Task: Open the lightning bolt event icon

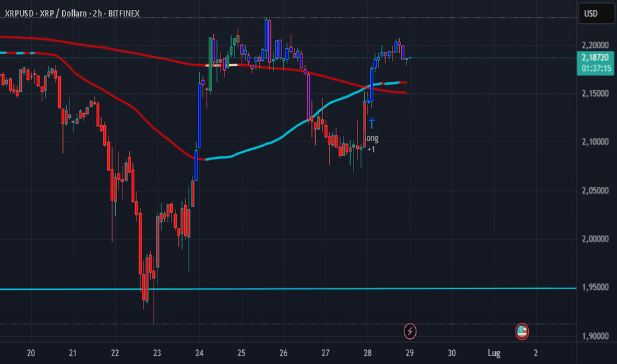Action: 410,332
